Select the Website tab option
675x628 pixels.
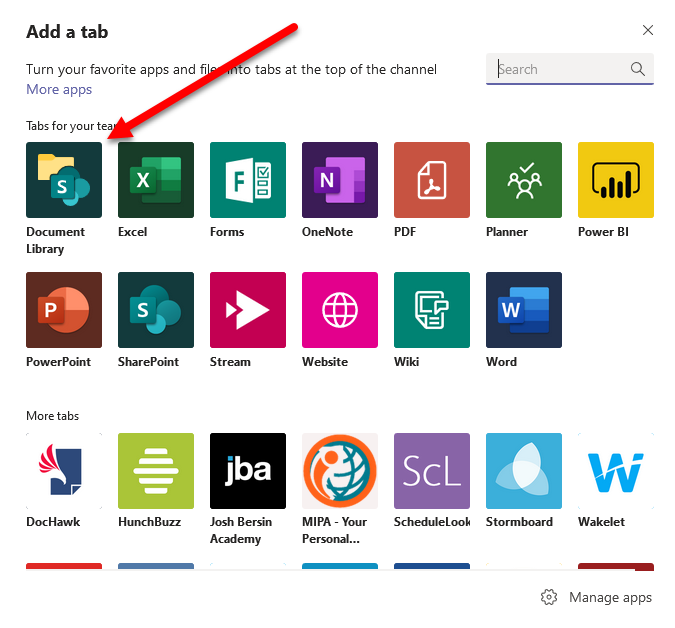click(340, 310)
